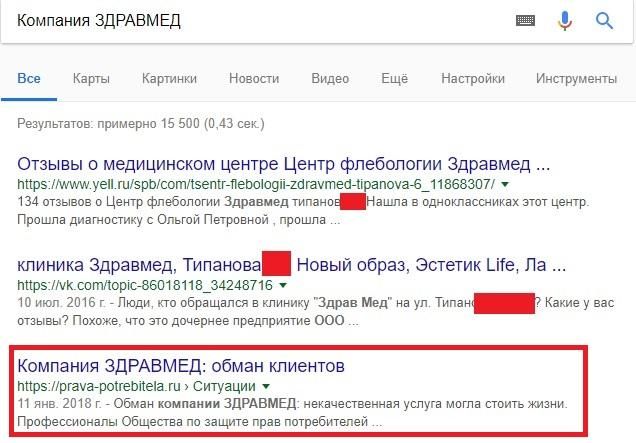Open result Компания ЗДРАВМЕД: обман клиентов
Viewport: 636px width, 443px height.
181,366
